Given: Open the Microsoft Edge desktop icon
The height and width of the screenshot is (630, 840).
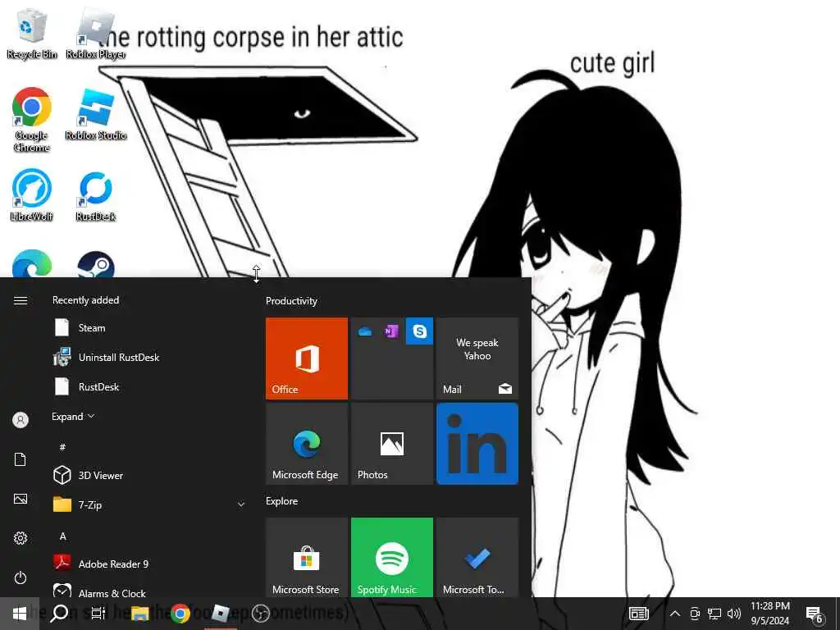Looking at the screenshot, I should pos(32,263).
